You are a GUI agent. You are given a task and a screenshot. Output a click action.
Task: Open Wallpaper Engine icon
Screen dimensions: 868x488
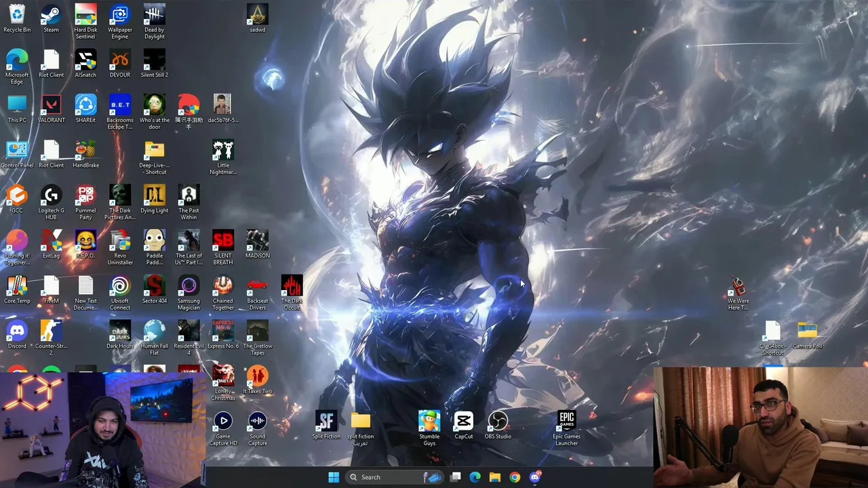coord(120,22)
